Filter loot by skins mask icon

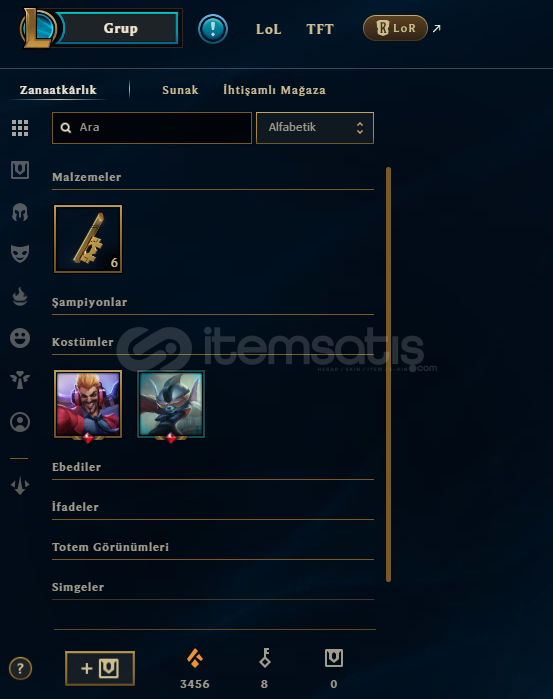click(20, 253)
